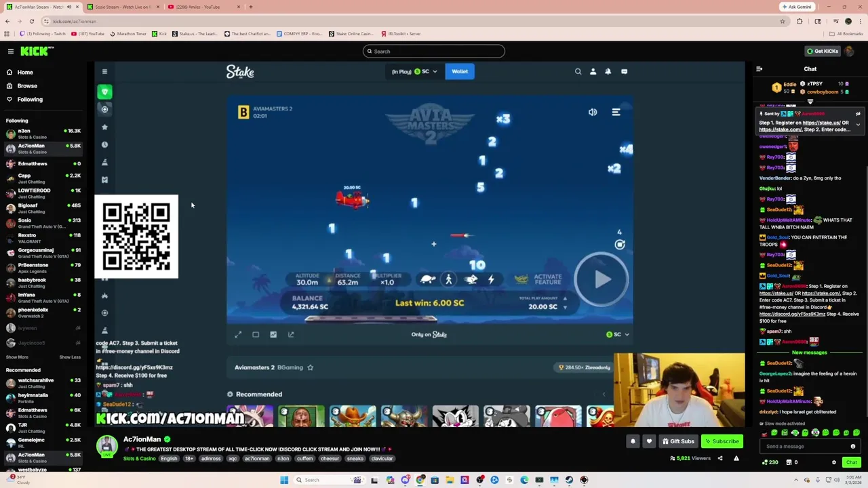Open the Aviamasters game menu icon
This screenshot has height=488, width=868.
[x=616, y=113]
